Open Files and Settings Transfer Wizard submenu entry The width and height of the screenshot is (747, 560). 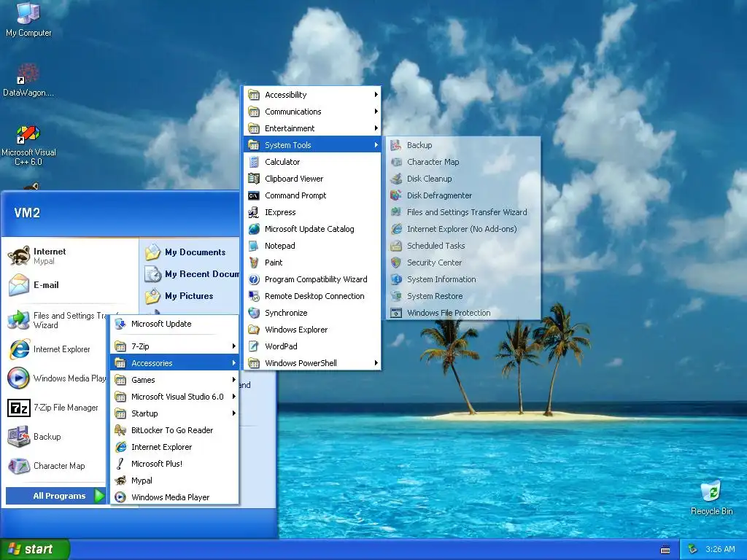[x=463, y=212]
